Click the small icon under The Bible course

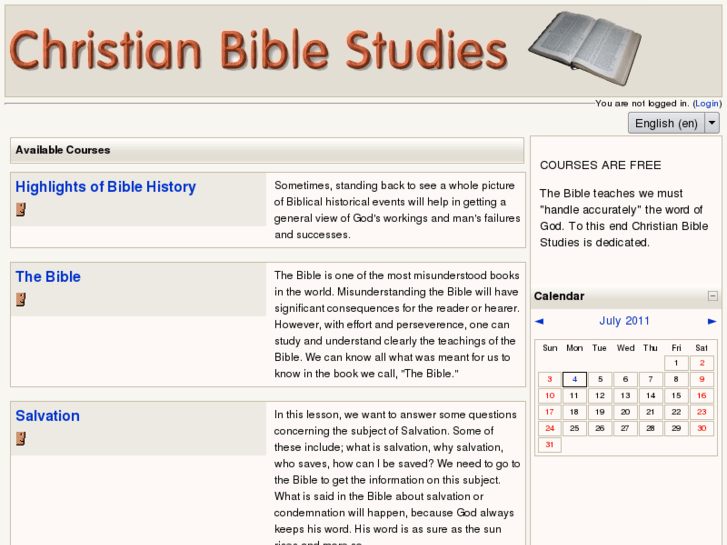click(x=20, y=300)
